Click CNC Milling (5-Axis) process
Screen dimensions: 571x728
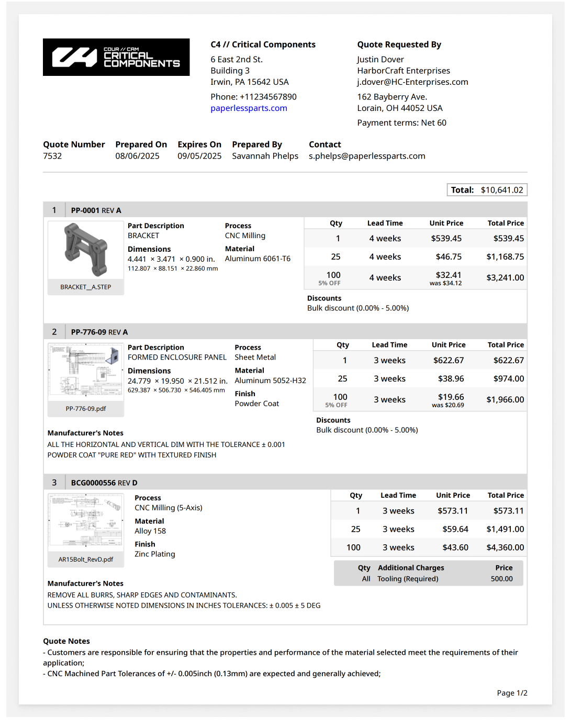(x=169, y=508)
